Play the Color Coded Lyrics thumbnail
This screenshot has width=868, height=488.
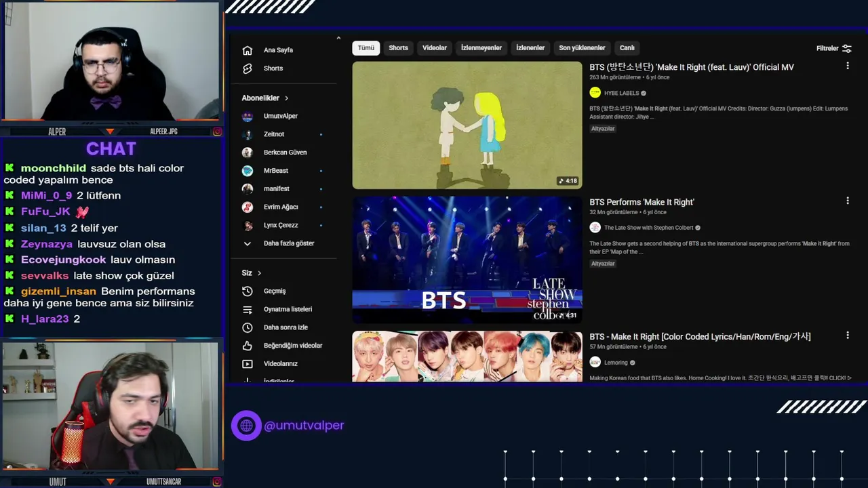pos(467,357)
